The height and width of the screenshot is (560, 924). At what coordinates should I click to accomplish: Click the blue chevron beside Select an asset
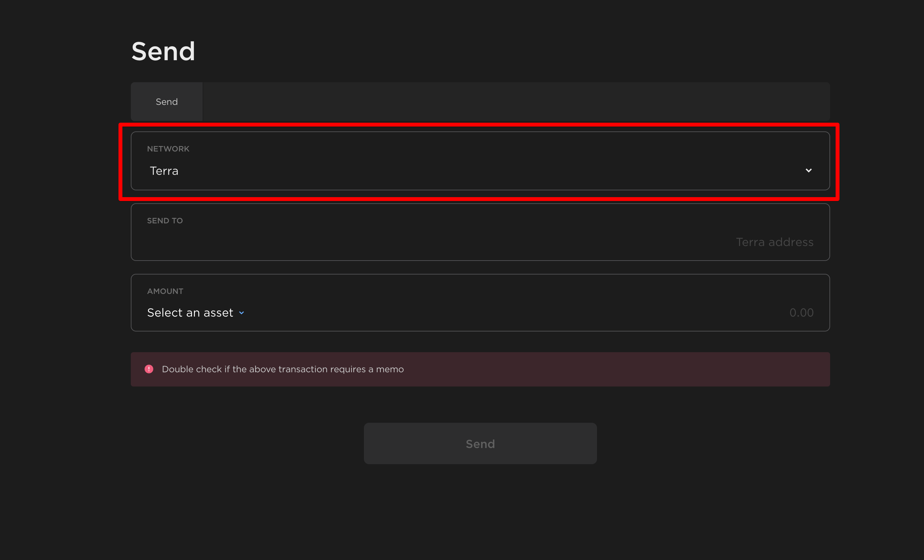click(x=242, y=313)
